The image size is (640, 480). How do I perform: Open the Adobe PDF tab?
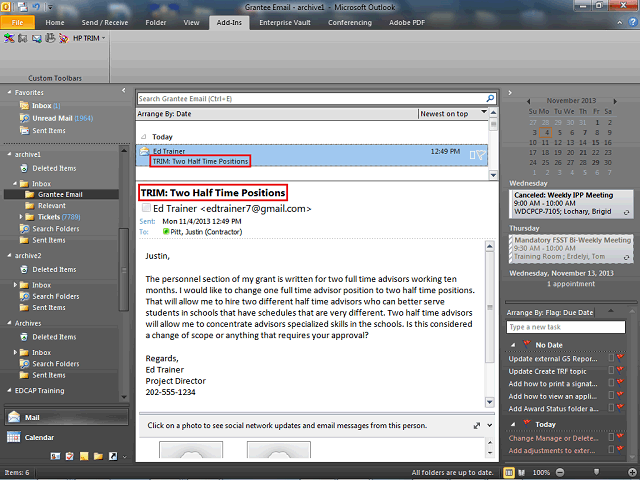point(407,22)
